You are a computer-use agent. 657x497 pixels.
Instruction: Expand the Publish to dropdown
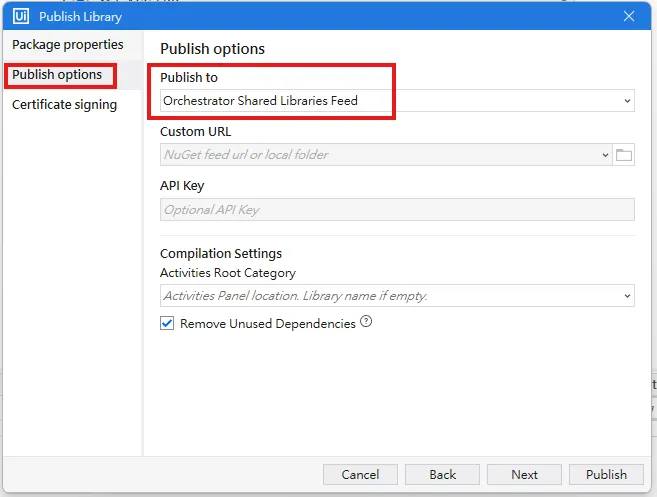[627, 101]
